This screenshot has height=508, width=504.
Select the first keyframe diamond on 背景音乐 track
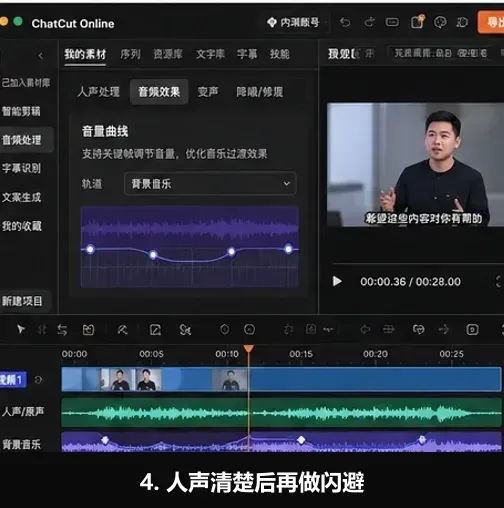(105, 440)
